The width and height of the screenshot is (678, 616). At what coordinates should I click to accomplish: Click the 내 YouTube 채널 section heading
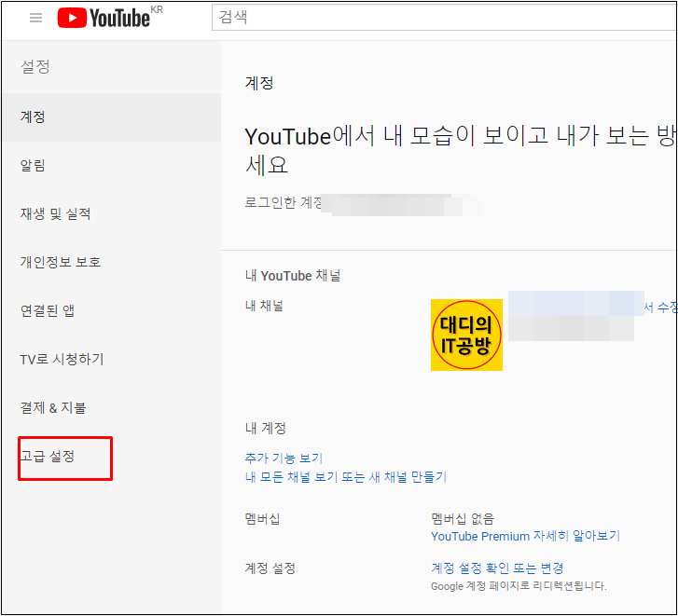(x=293, y=276)
